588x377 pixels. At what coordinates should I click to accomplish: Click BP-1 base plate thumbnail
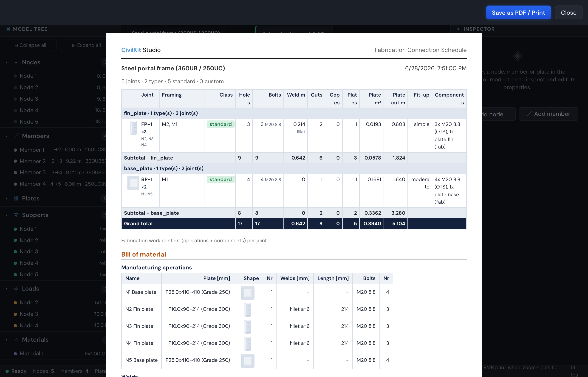pos(133,183)
